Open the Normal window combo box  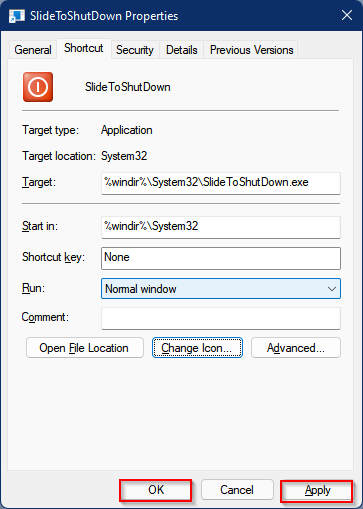tap(221, 289)
